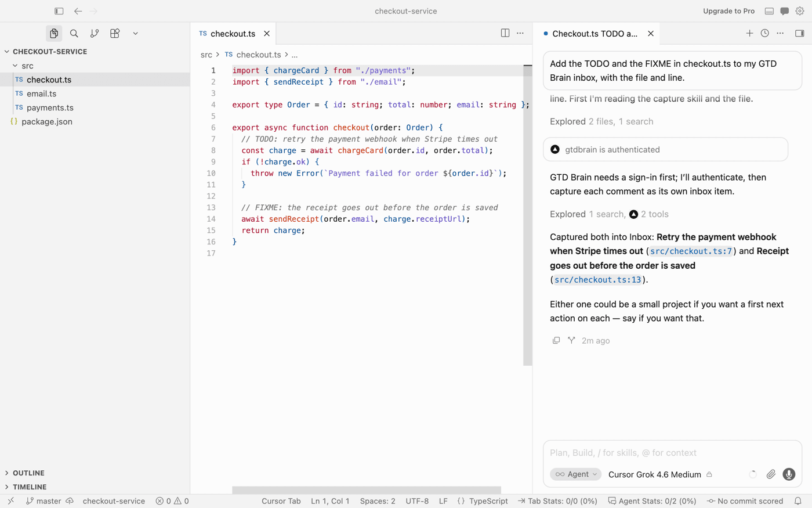Open the gtdbrain is authenticated card
The image size is (812, 508).
(666, 149)
